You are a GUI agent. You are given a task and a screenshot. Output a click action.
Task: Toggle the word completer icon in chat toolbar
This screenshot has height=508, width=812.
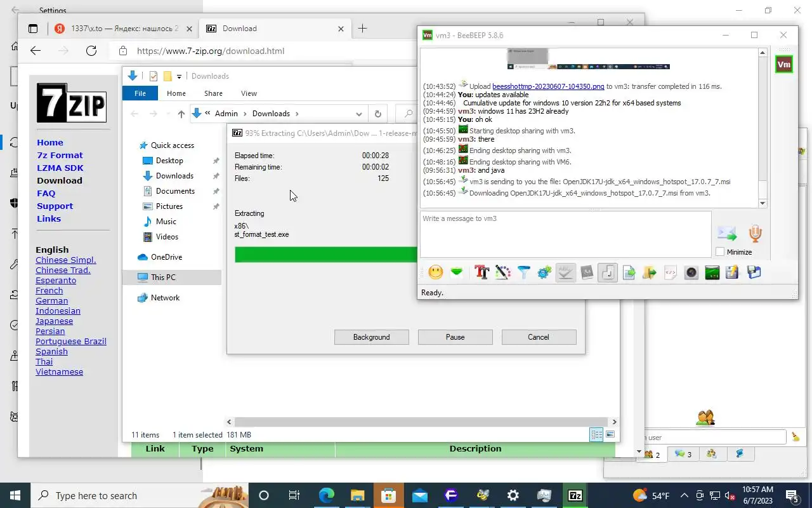point(587,272)
